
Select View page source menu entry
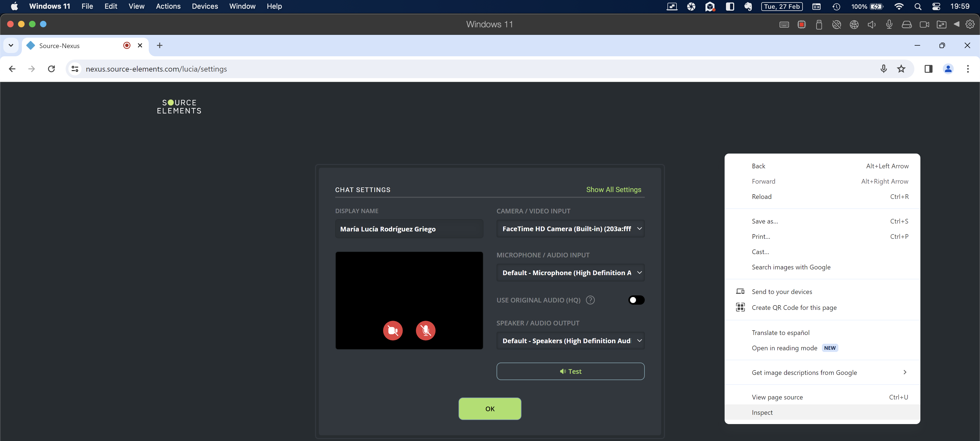pos(777,397)
